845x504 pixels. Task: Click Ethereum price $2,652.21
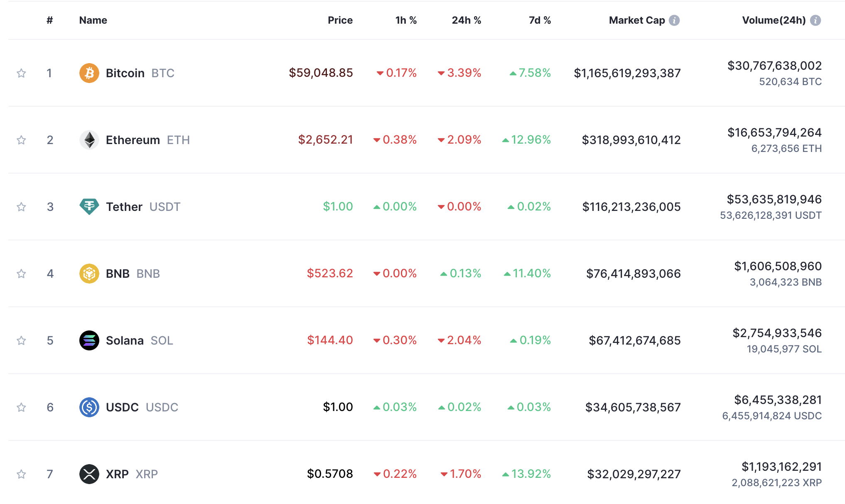pyautogui.click(x=325, y=139)
